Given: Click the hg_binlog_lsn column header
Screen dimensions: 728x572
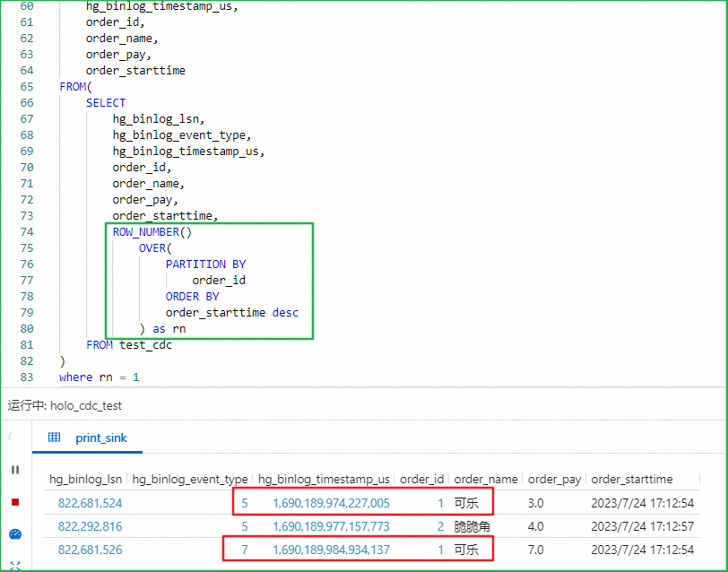Looking at the screenshot, I should coord(85,479).
